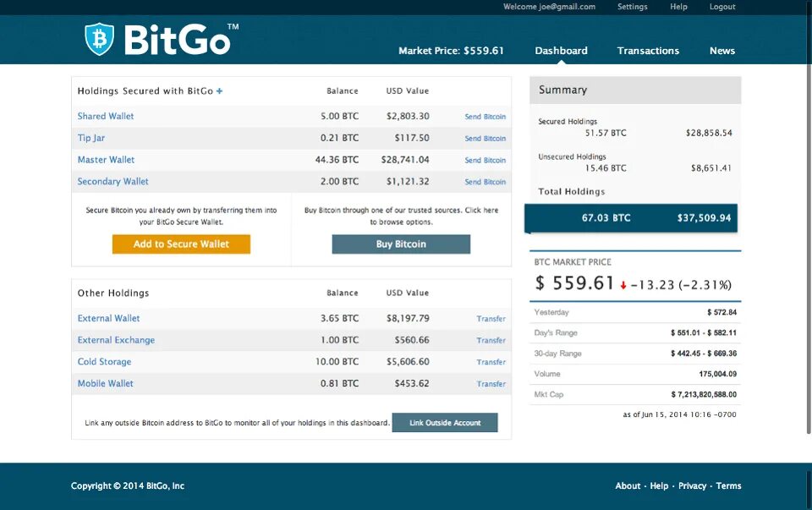Click the 15.46 BTC unsecured holdings amount
812x510 pixels.
606,167
